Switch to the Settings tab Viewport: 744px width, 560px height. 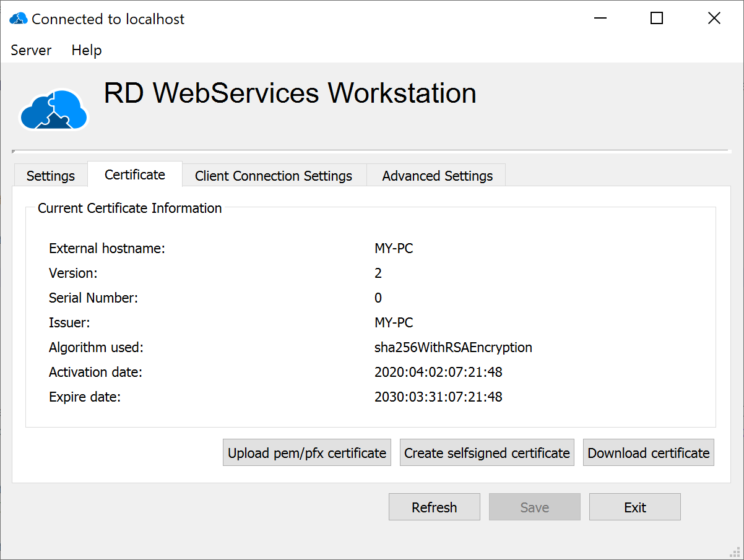(51, 176)
